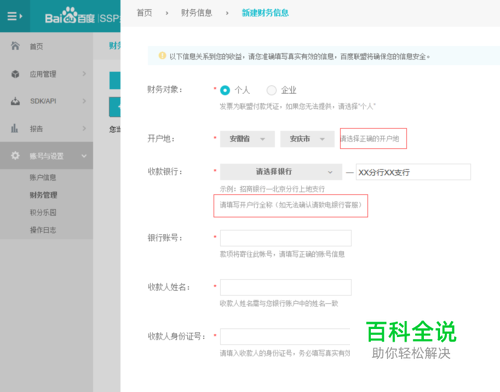
Task: Click the yellow info icon in notice banner
Action: (x=162, y=56)
